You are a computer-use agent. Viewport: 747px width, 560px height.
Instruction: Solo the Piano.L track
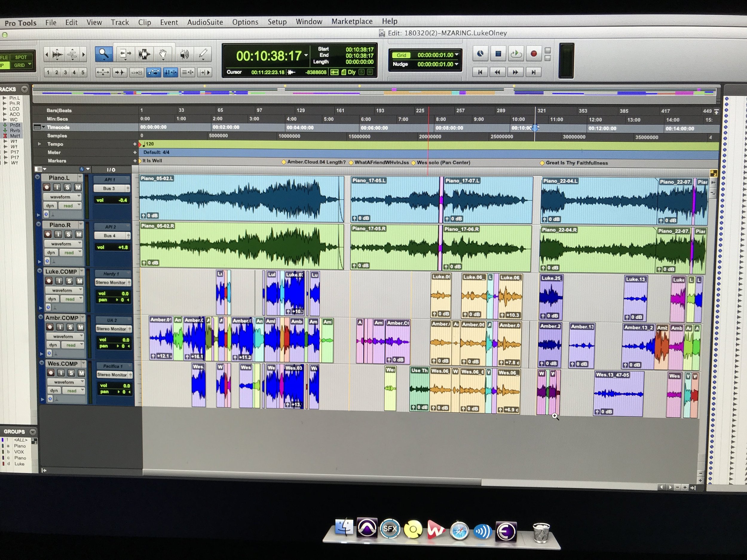[68, 187]
